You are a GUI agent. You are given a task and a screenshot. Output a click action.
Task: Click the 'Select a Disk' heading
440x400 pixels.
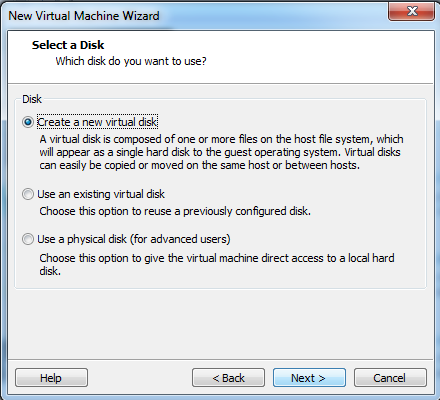pos(68,45)
